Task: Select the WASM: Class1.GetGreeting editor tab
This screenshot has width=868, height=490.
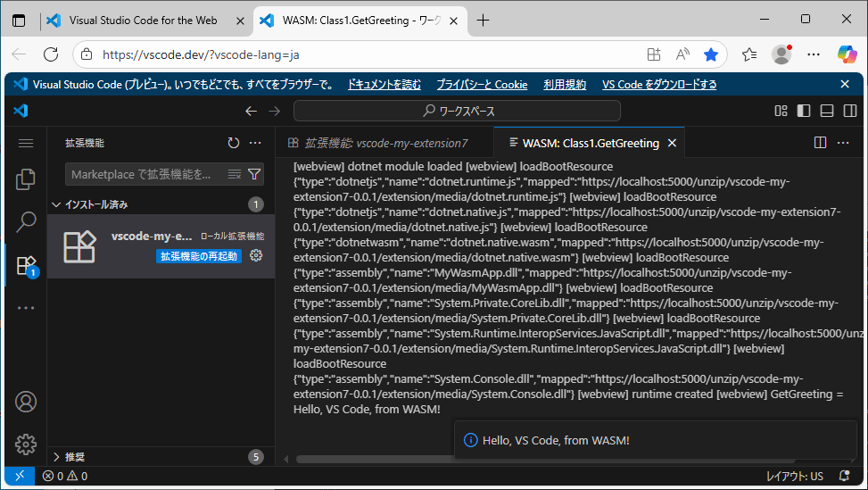Action: 591,144
